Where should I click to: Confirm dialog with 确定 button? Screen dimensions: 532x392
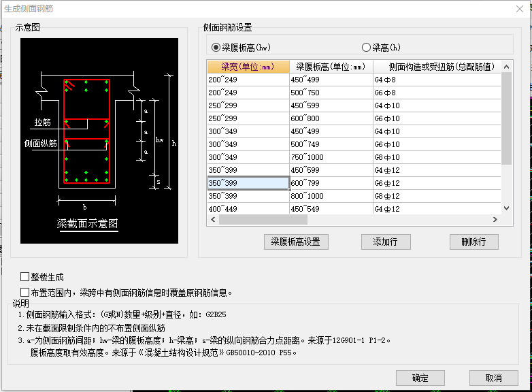coord(420,378)
